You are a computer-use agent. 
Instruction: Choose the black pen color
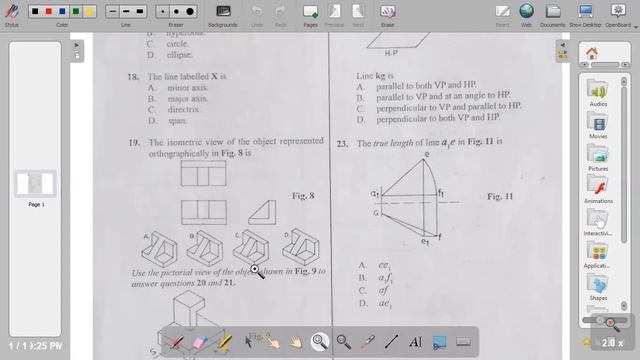(35, 11)
